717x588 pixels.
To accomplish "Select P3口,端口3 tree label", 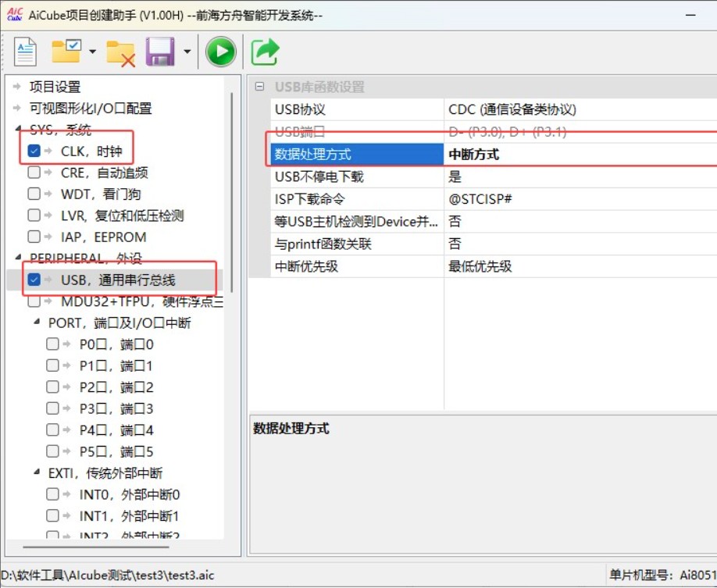I will pos(116,408).
